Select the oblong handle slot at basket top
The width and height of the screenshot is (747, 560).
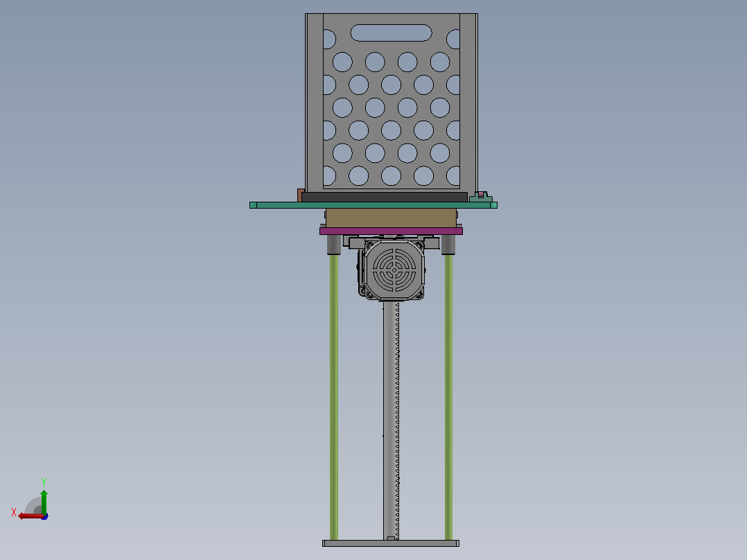[391, 33]
